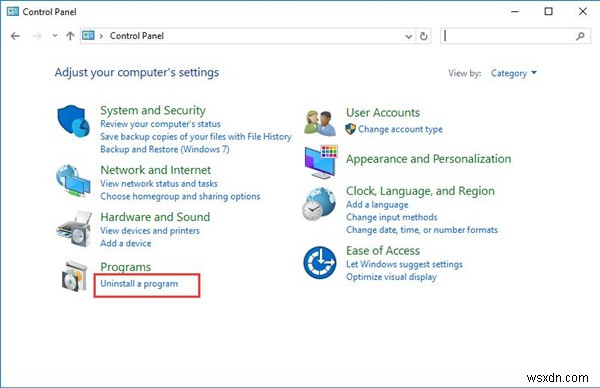This screenshot has height=388, width=600.
Task: Click the Hardware and Sound printer icon
Action: point(74,229)
